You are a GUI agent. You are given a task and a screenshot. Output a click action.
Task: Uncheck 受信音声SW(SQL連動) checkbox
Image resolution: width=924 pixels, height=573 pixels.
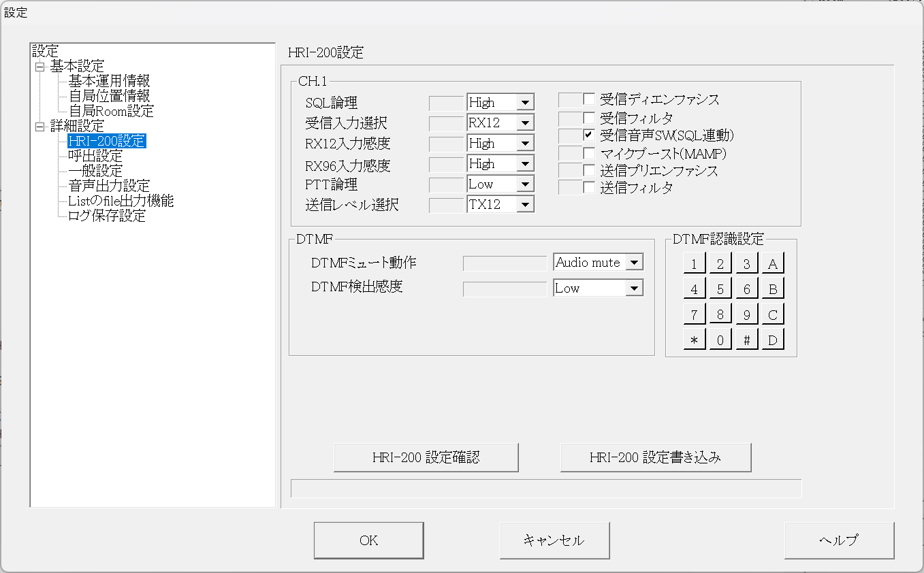(x=588, y=135)
